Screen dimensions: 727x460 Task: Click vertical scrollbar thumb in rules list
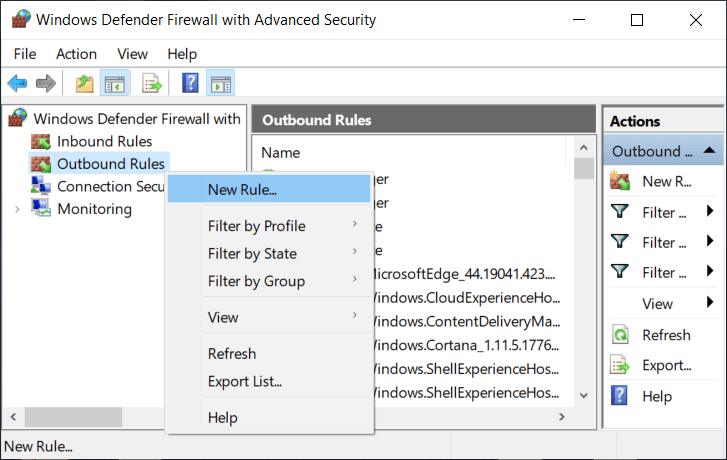click(x=583, y=168)
